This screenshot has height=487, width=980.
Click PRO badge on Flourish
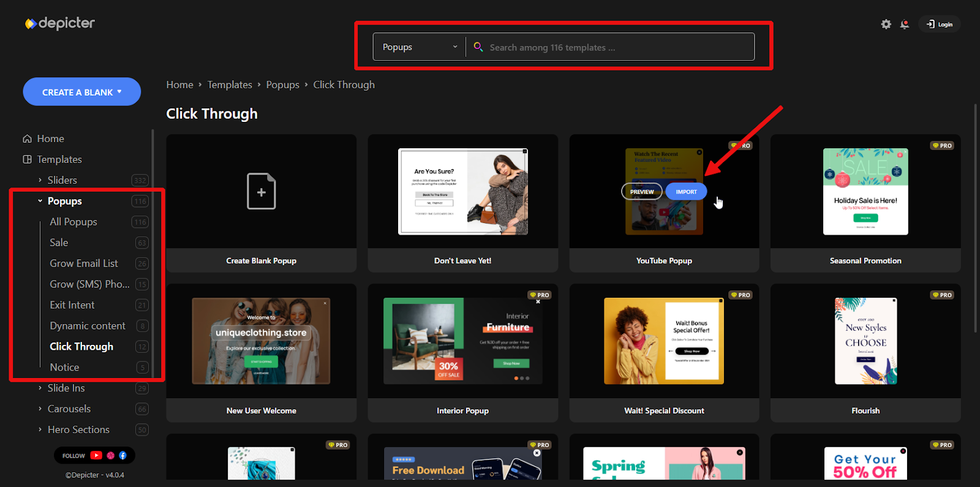942,295
